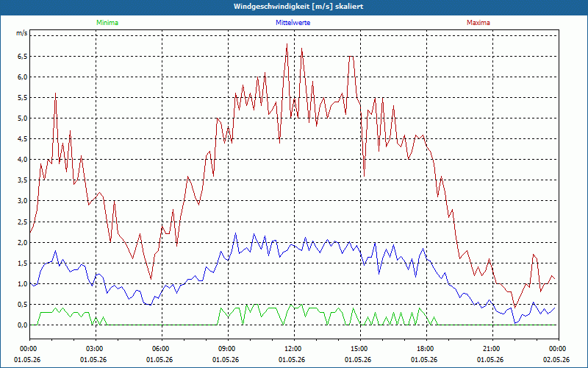Screen dimensions: 588x368
Task: Click the 4,0 y-axis label
Action: coord(23,160)
